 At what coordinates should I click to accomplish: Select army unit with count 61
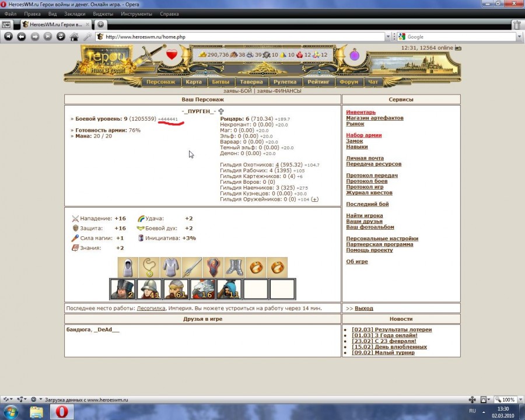tap(176, 289)
